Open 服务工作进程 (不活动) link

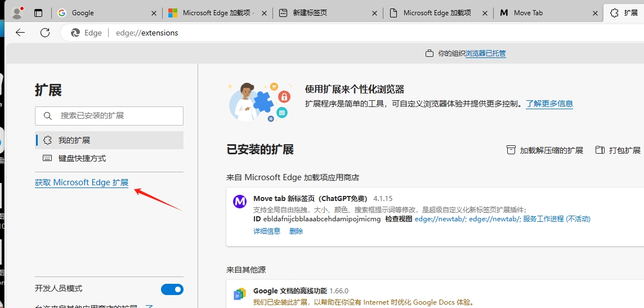(x=557, y=219)
